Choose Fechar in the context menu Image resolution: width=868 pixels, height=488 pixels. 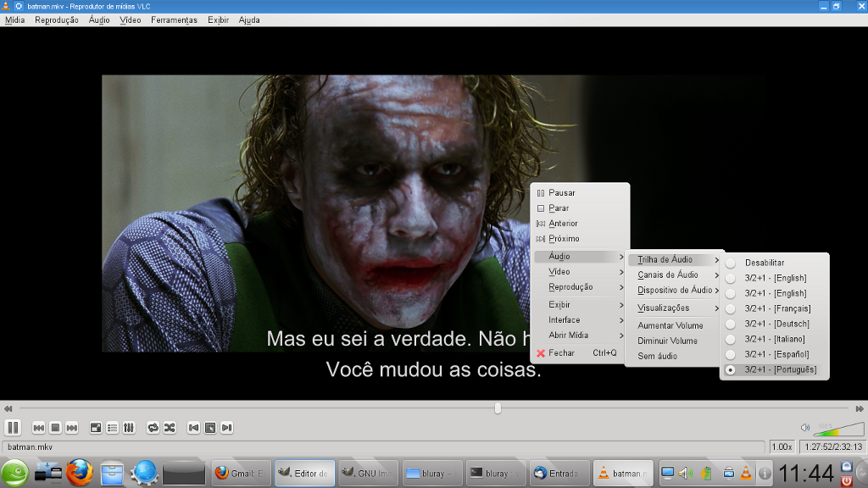(580, 353)
